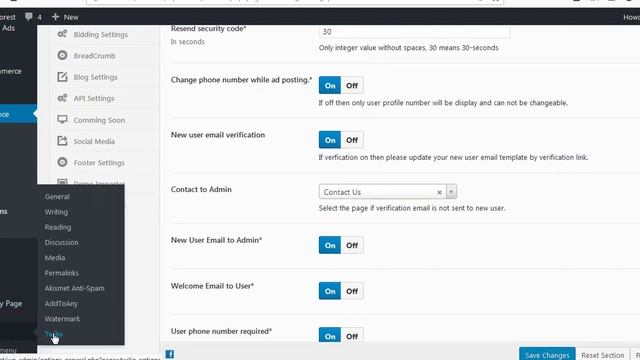Click the highlighted last submenu item under Watermark
Image resolution: width=640 pixels, height=360 pixels.
click(53, 334)
